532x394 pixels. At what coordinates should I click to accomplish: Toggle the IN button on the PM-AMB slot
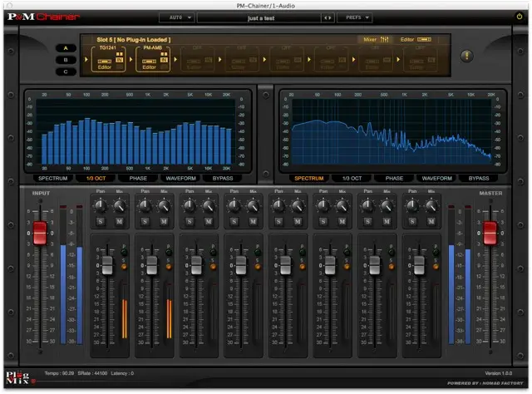[164, 60]
